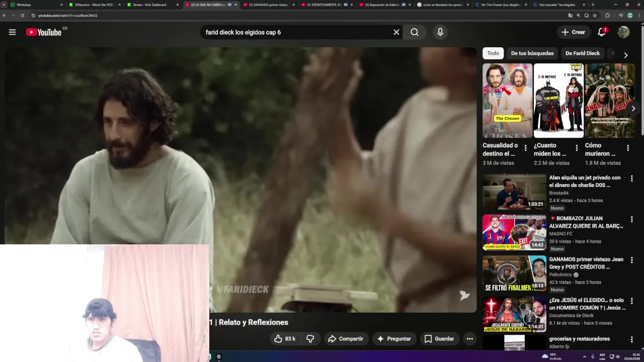Click the MAGNO FC channel name
This screenshot has width=644, height=362.
pyautogui.click(x=561, y=234)
